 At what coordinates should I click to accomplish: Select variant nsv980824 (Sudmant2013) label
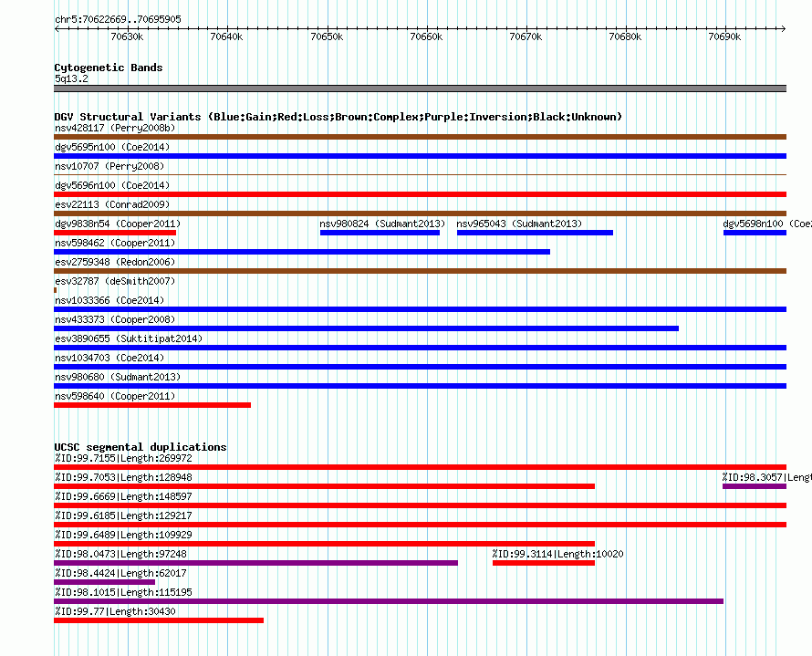pos(382,224)
